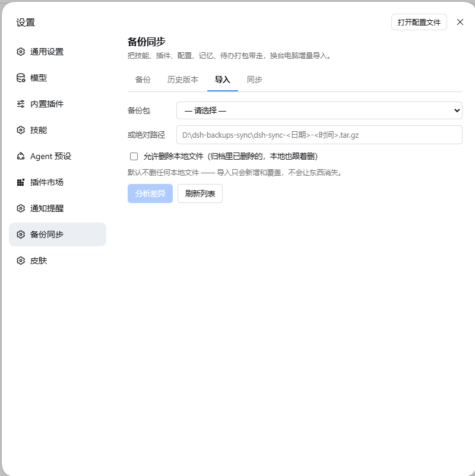Image resolution: width=475 pixels, height=476 pixels.
Task: Click the 或绝对路径 input field
Action: 319,135
